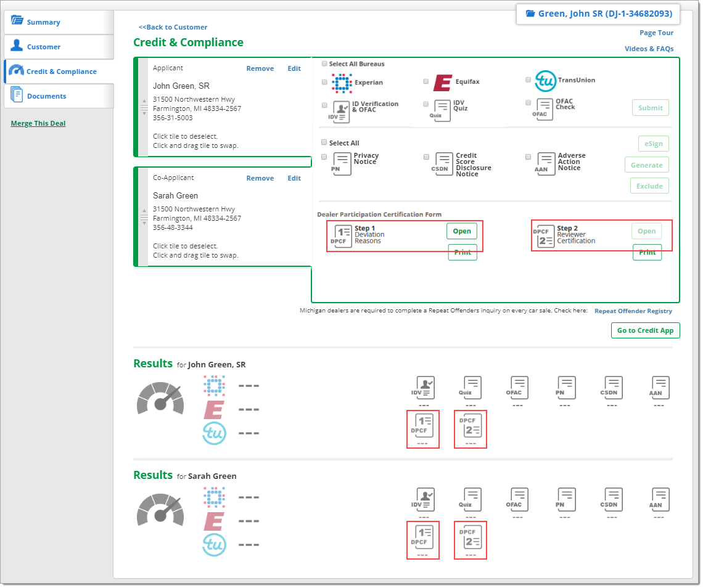Viewport: 703px width, 588px height.
Task: Click the eSign button
Action: pyautogui.click(x=653, y=144)
